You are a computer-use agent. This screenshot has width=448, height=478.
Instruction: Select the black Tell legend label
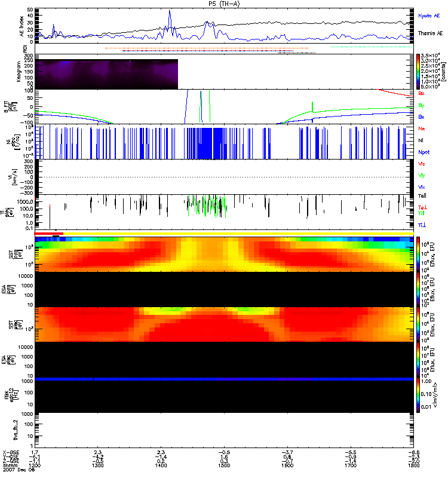pyautogui.click(x=422, y=196)
